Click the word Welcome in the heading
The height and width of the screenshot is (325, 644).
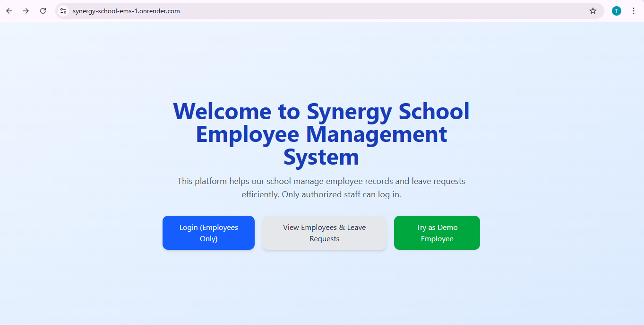[x=222, y=111]
